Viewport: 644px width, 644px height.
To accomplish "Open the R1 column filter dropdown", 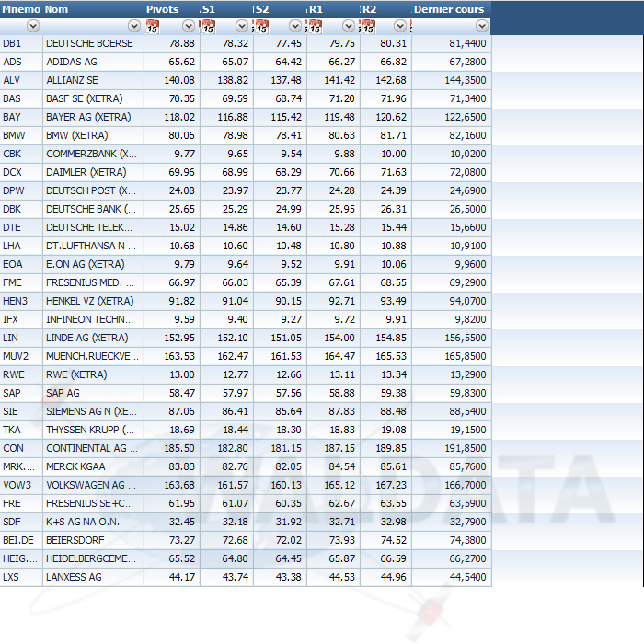I will [349, 27].
